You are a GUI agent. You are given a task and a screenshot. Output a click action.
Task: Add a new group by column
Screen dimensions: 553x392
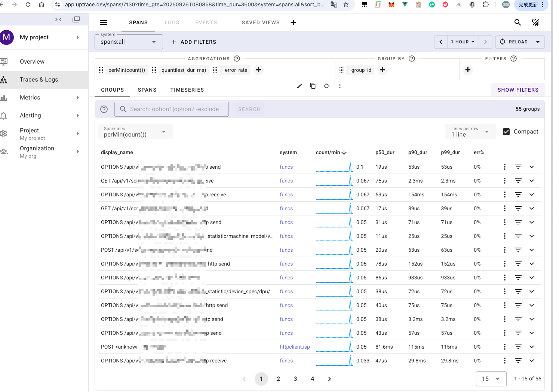point(383,70)
